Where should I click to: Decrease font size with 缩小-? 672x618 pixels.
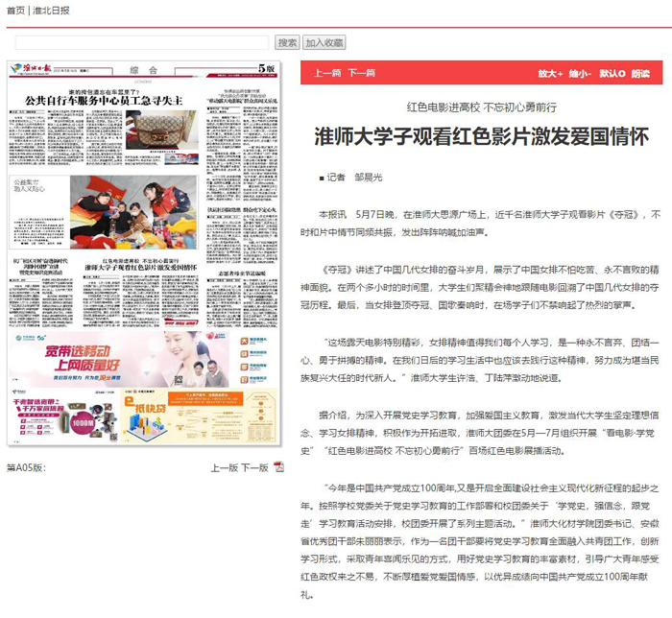pos(580,73)
